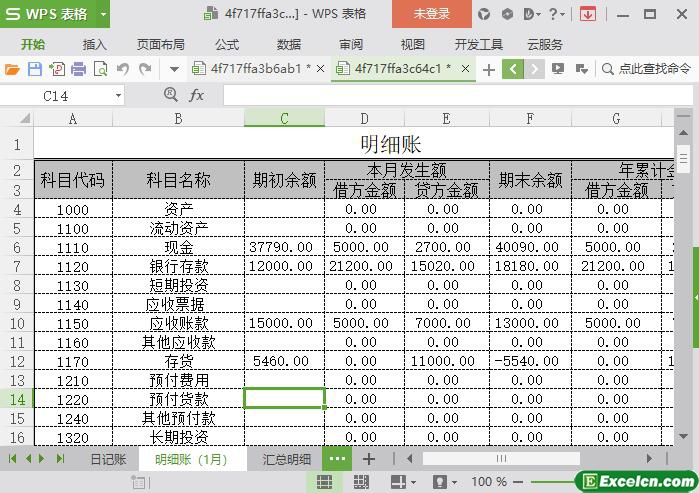699x493 pixels.
Task: Switch to the 4f717ffa3b6ab1 document tab
Action: 256,69
